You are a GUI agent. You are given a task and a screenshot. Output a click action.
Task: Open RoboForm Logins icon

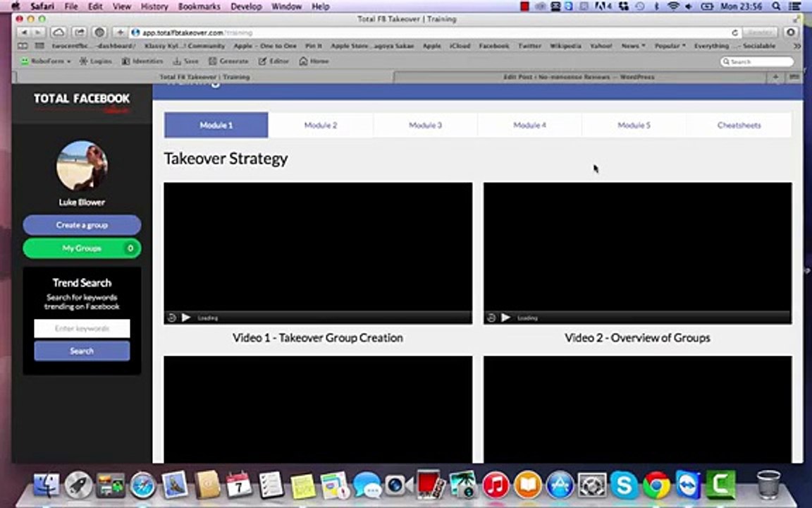pos(95,61)
